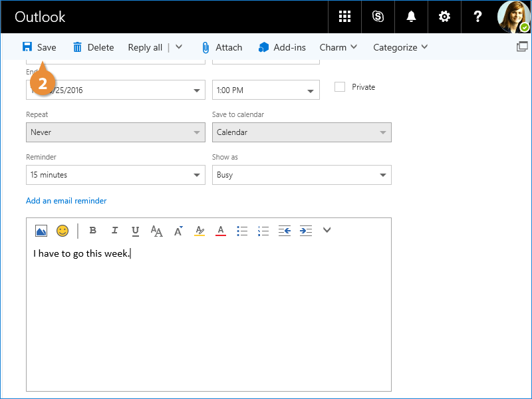The width and height of the screenshot is (532, 399).
Task: Open the settings gear menu
Action: coord(445,17)
